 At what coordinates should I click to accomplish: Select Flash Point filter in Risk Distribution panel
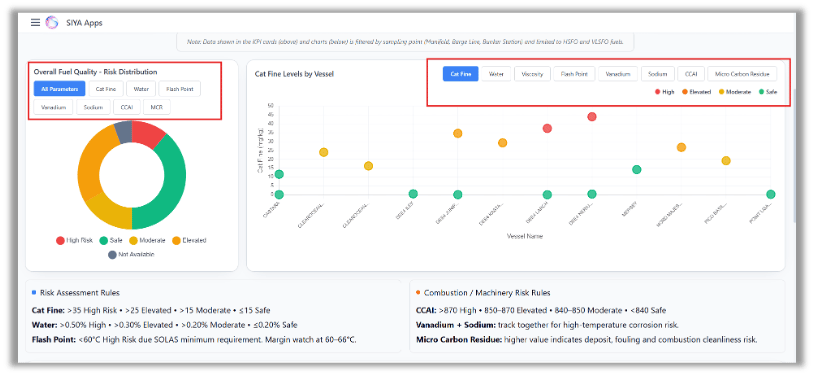click(x=179, y=89)
